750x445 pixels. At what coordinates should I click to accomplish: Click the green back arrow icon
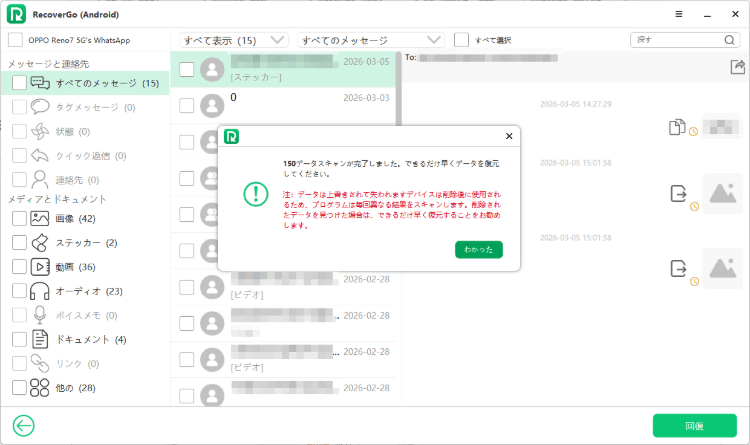(23, 425)
